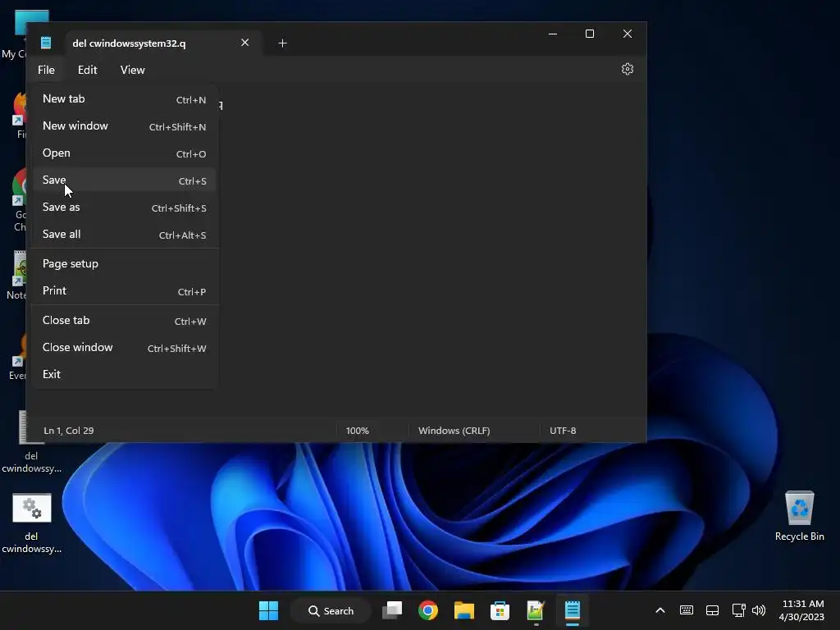Click the taskbar Search box
This screenshot has width=840, height=630.
(x=331, y=610)
